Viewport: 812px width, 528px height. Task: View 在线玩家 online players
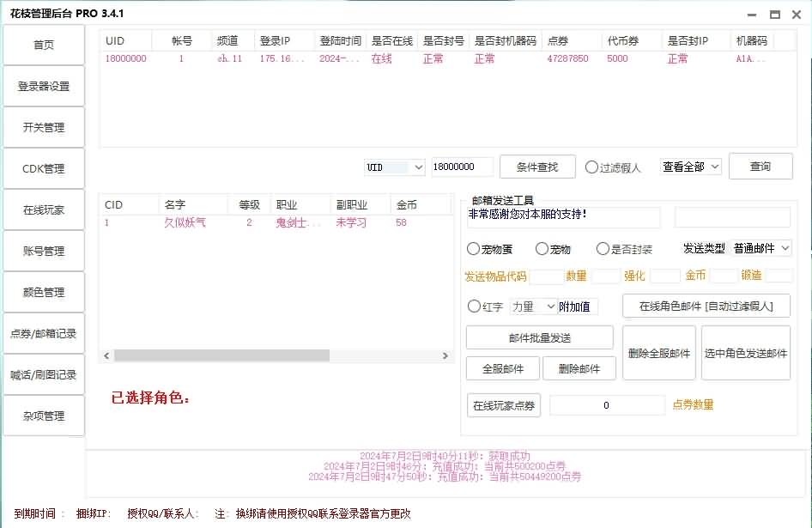click(43, 209)
